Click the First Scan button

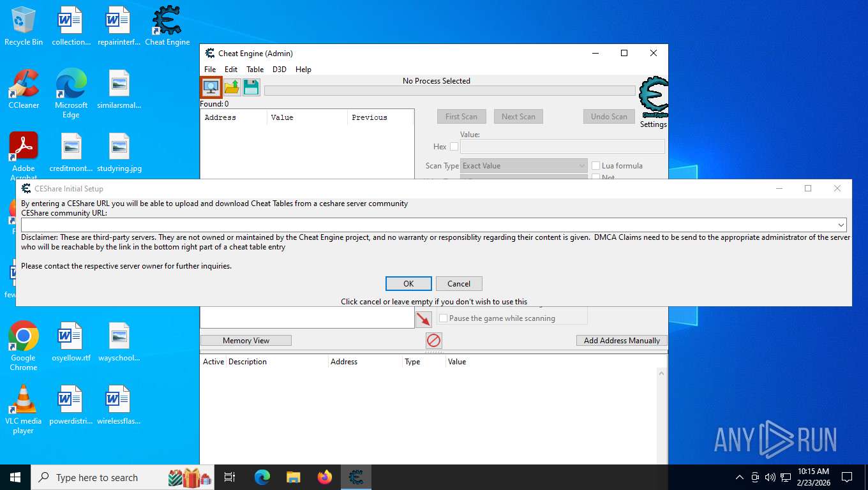[x=461, y=117]
